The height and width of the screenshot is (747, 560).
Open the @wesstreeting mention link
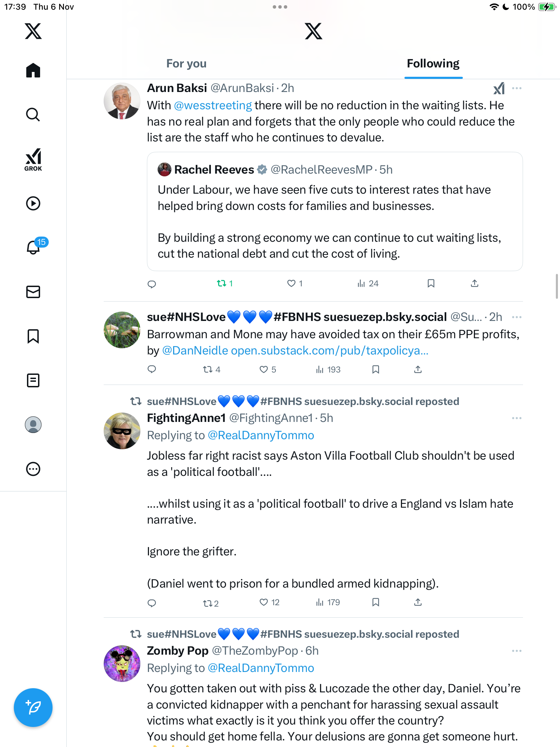click(213, 105)
